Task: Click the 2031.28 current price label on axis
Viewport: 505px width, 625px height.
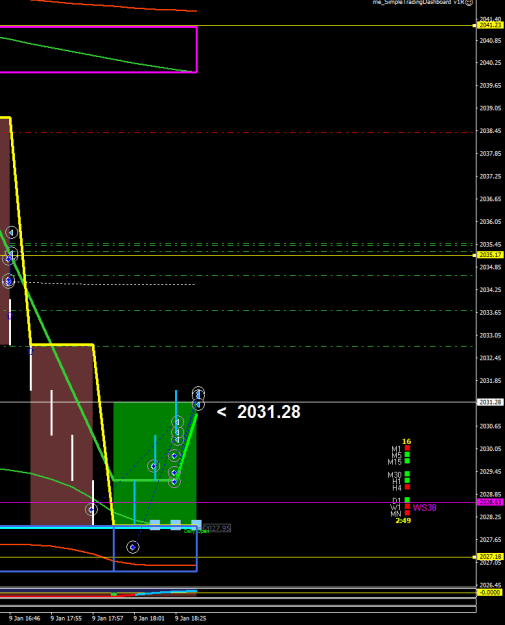Action: (x=490, y=402)
